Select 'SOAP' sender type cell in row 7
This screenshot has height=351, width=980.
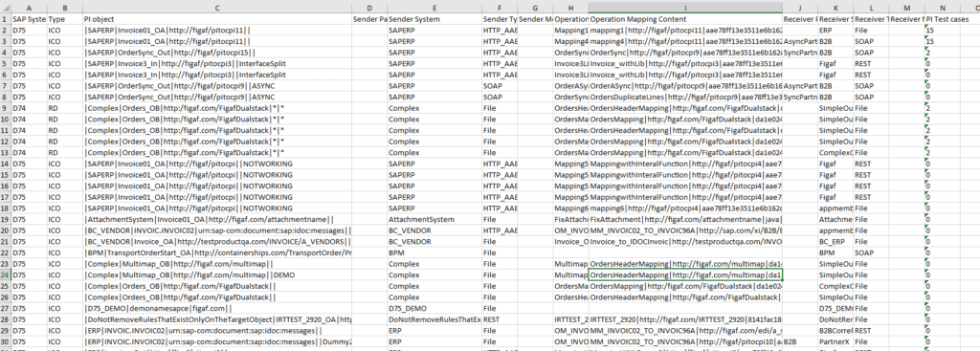(x=500, y=85)
